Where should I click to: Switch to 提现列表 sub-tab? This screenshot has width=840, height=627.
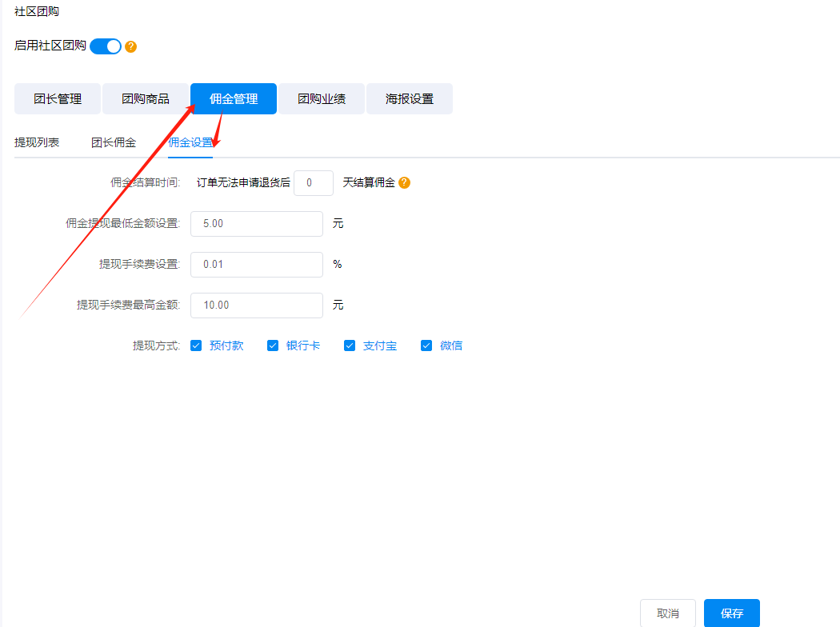click(x=37, y=142)
